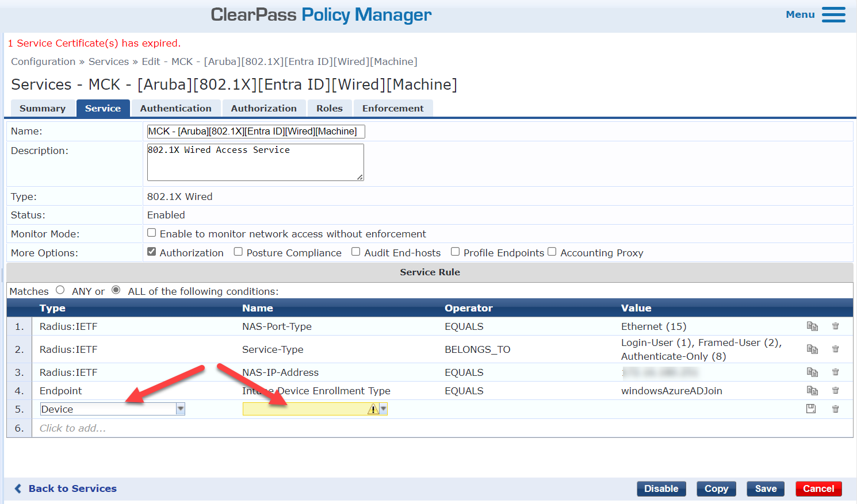Open the Services breadcrumb link
The height and width of the screenshot is (504, 857).
click(x=109, y=61)
